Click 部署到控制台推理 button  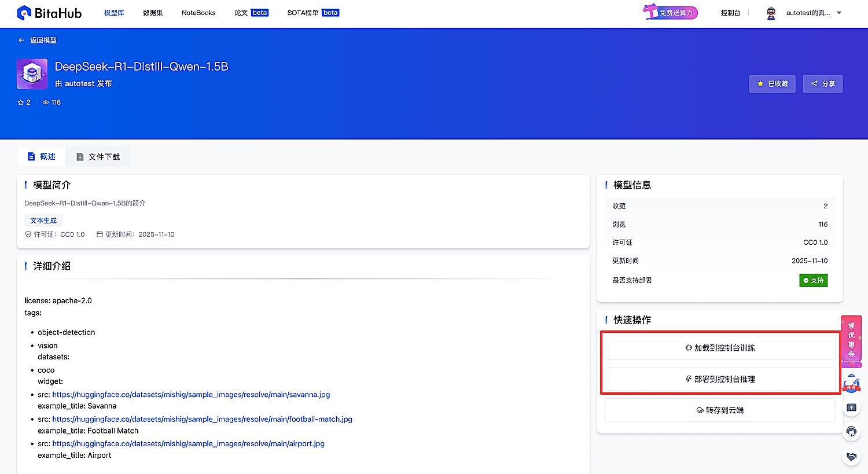point(720,379)
